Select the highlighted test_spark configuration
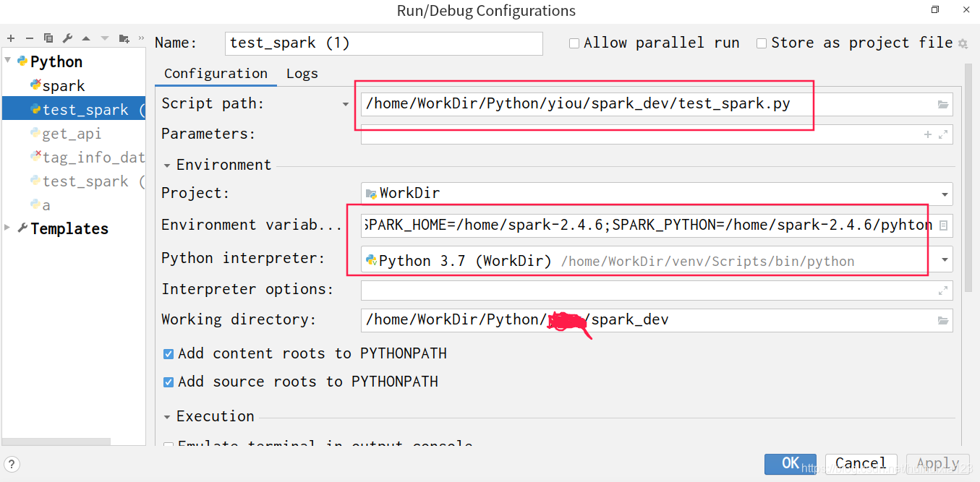The width and height of the screenshot is (980, 482). [x=73, y=110]
